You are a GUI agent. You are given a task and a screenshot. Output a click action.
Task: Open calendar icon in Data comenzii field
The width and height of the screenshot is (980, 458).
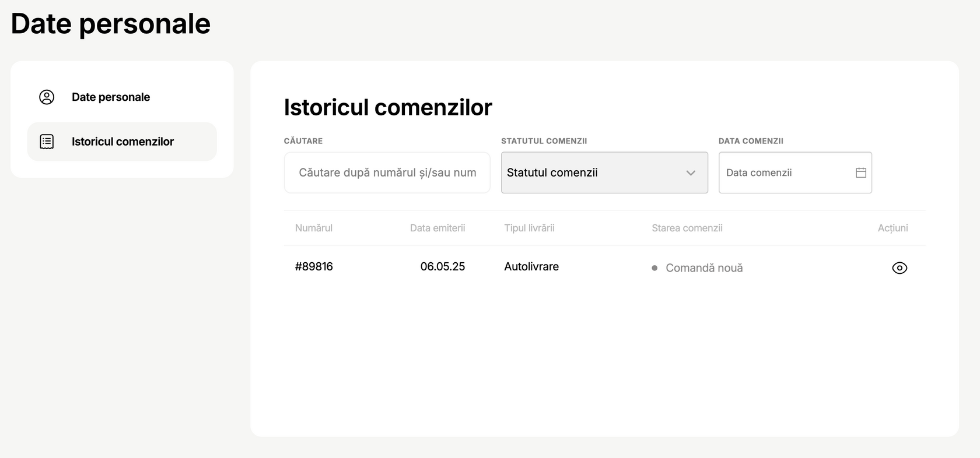click(860, 172)
